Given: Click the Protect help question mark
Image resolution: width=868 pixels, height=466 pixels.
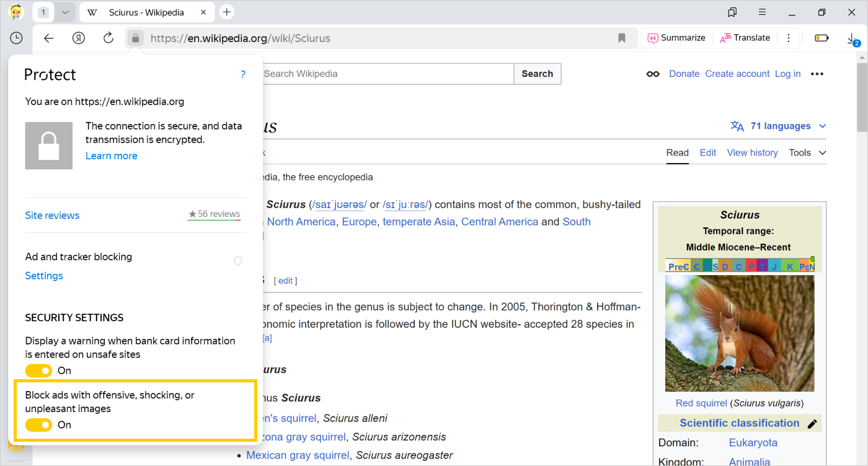Looking at the screenshot, I should [243, 74].
